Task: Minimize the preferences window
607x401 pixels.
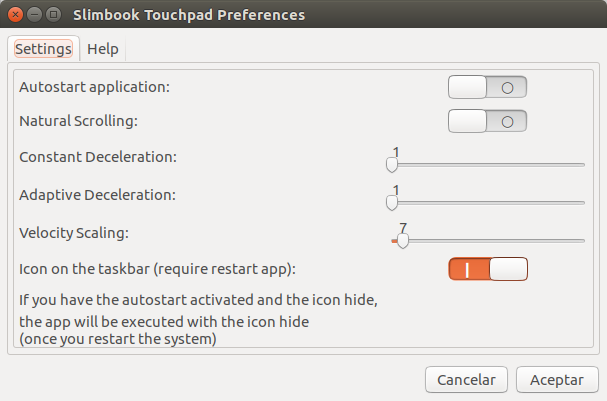Action: click(x=34, y=16)
